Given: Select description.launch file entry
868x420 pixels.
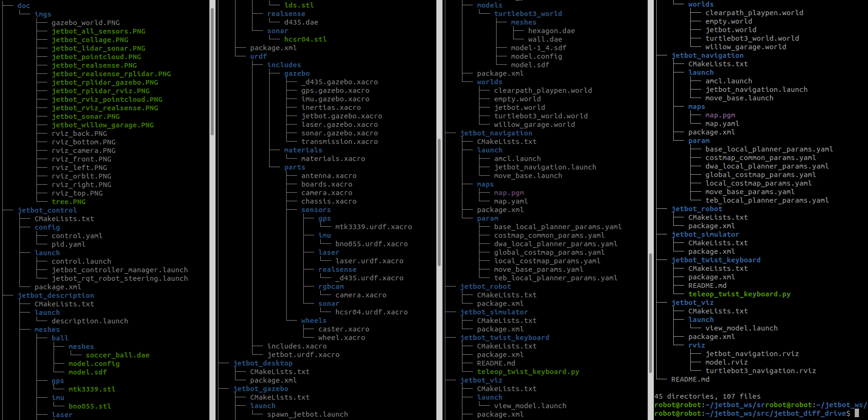Looking at the screenshot, I should (90, 321).
